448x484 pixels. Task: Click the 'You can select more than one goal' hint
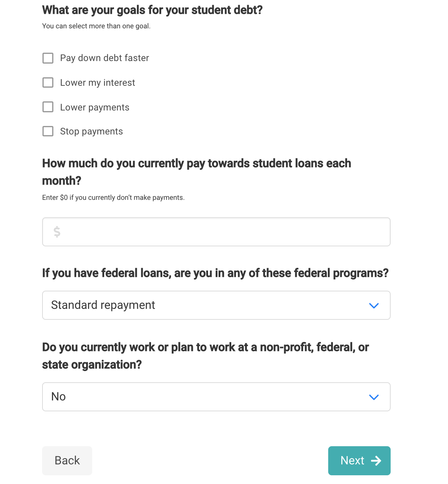[96, 26]
